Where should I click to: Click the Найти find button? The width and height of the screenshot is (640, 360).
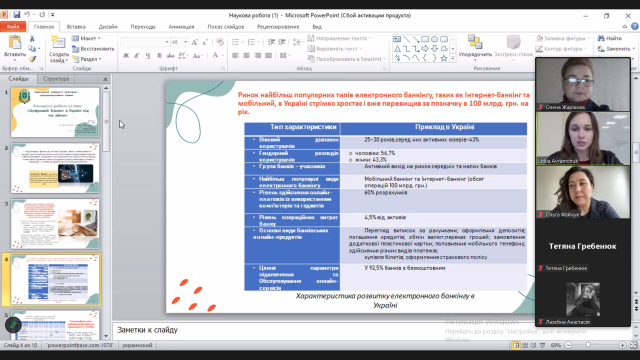coord(610,38)
